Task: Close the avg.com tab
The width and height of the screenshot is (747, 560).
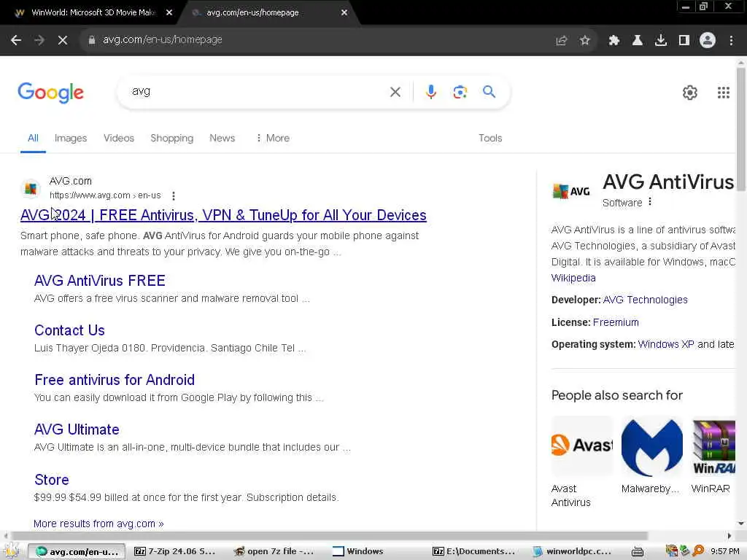Action: [x=344, y=13]
